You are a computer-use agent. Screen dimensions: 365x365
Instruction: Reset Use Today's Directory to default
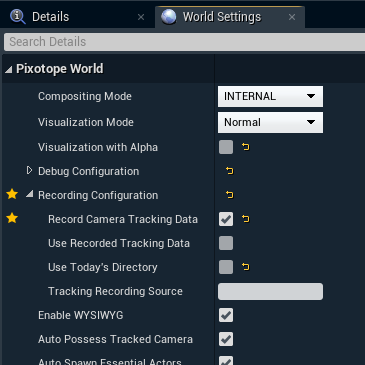pos(246,267)
